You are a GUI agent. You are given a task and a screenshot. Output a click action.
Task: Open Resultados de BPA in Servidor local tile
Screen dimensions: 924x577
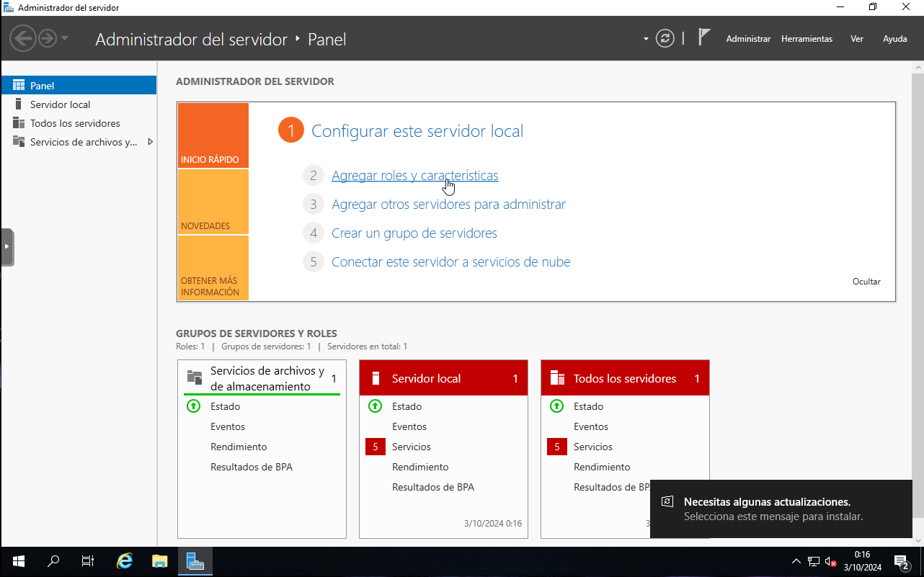[433, 487]
